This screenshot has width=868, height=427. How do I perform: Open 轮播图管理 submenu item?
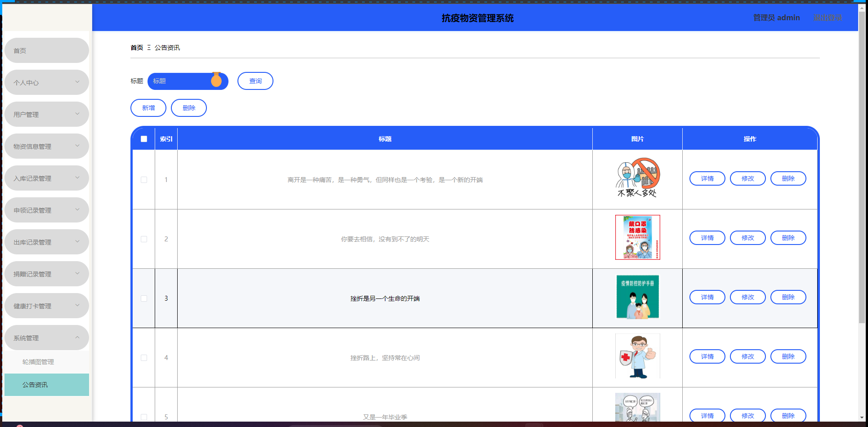point(39,362)
